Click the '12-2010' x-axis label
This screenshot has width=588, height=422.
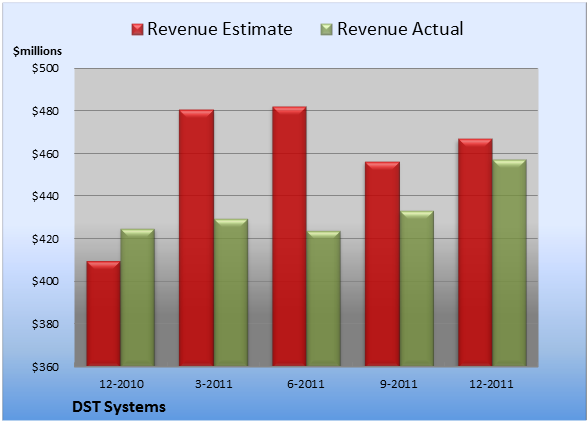click(x=121, y=384)
